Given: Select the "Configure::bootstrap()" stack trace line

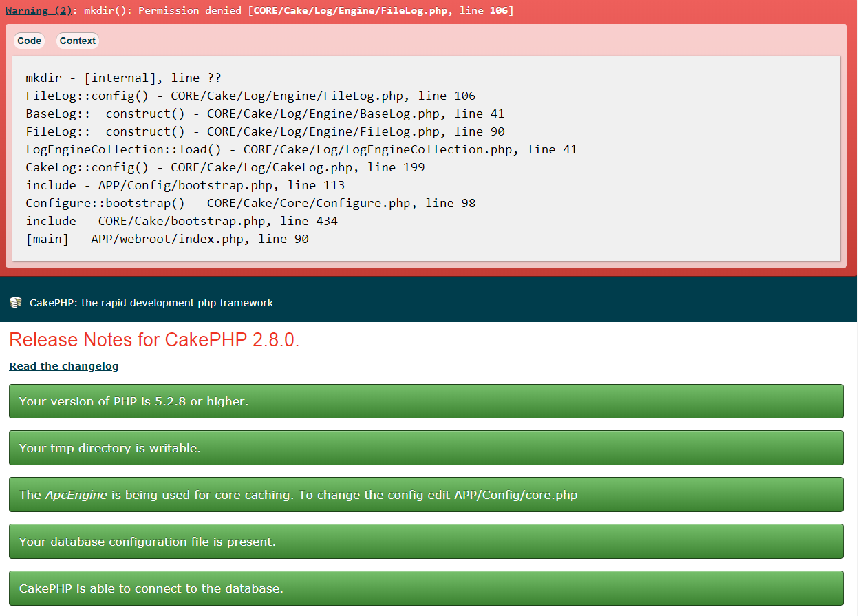Looking at the screenshot, I should [250, 203].
